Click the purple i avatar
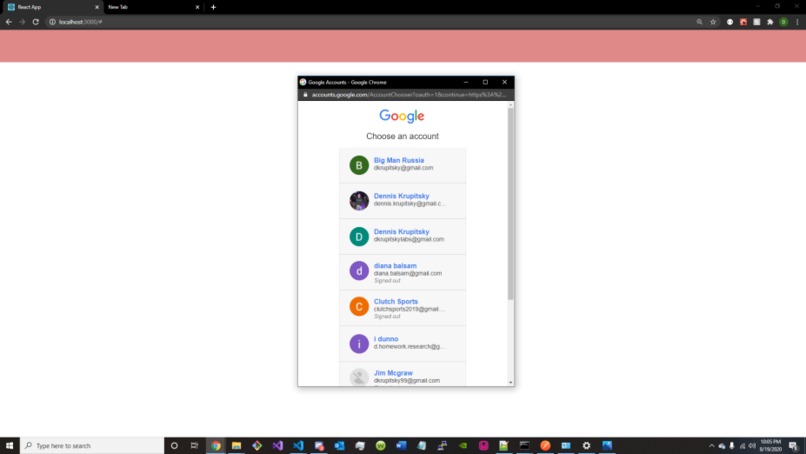This screenshot has height=454, width=806. pyautogui.click(x=359, y=343)
